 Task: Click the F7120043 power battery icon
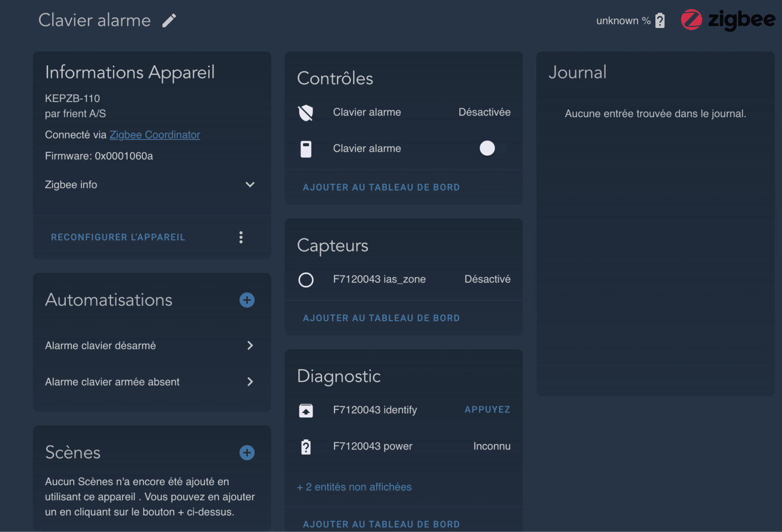[306, 446]
